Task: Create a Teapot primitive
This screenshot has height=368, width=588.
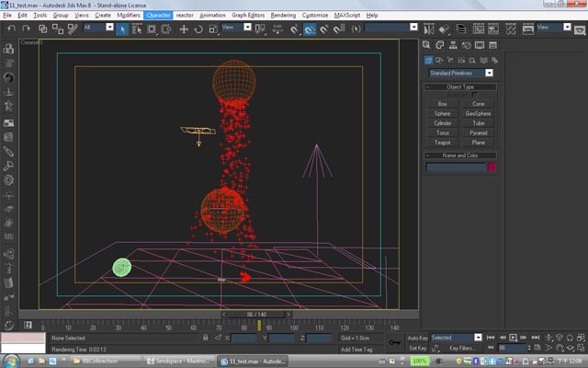Action: (442, 143)
